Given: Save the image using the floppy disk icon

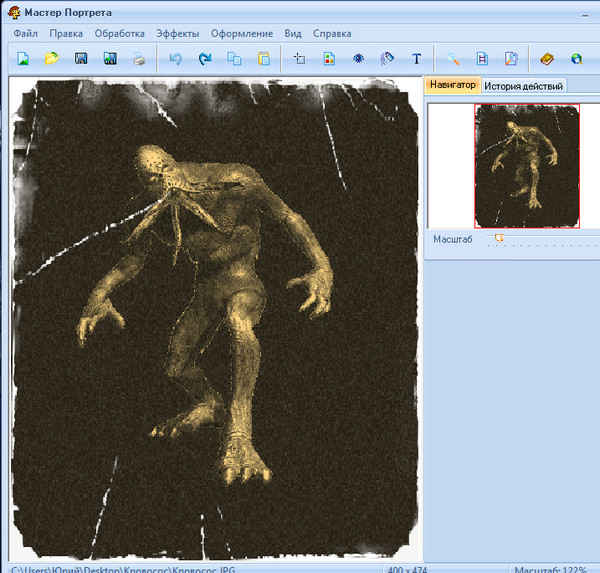Looking at the screenshot, I should [x=81, y=59].
